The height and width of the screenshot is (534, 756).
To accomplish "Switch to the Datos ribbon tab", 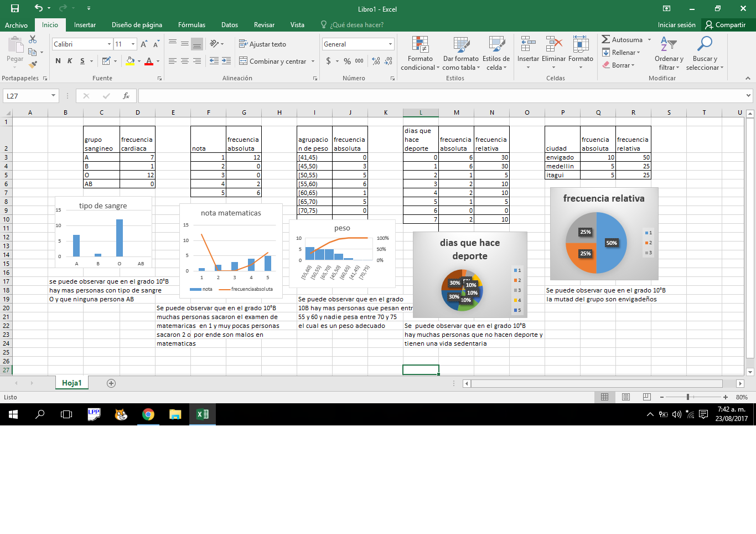I will point(229,25).
